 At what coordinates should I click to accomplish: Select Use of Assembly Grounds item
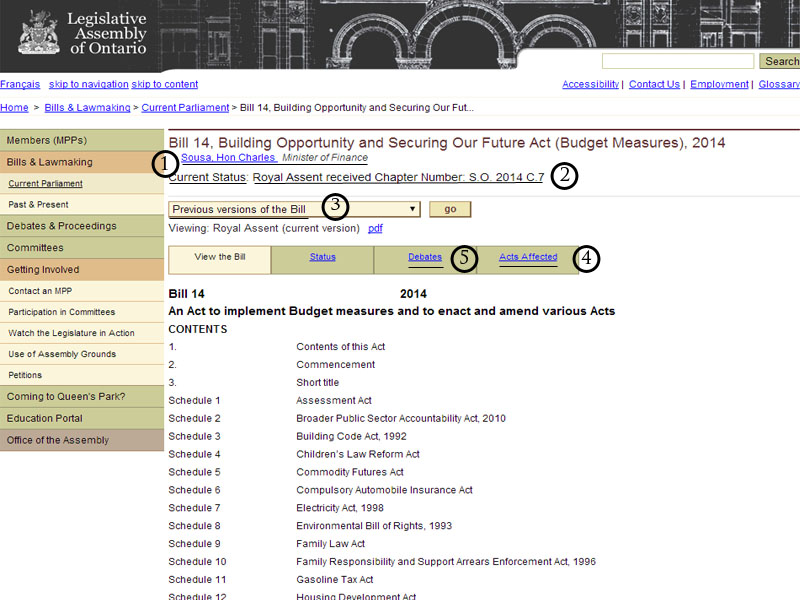82,354
